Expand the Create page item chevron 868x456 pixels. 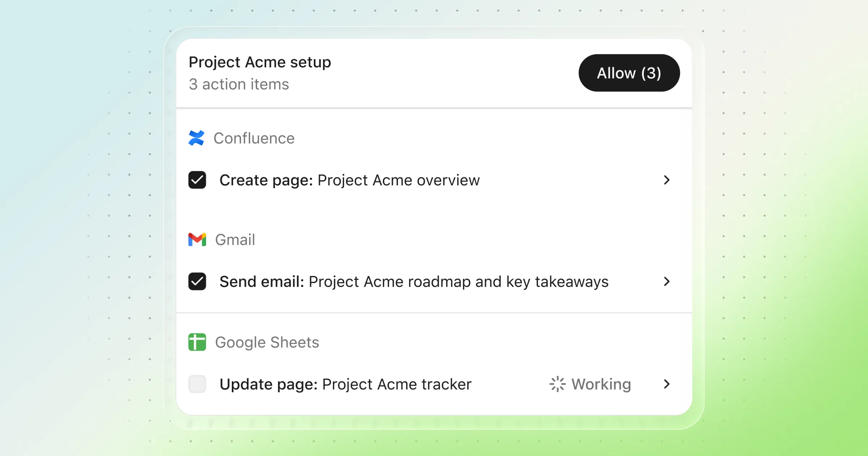(x=667, y=180)
